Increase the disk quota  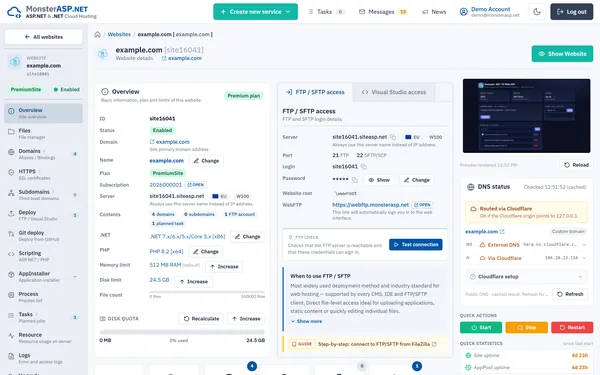(246, 319)
